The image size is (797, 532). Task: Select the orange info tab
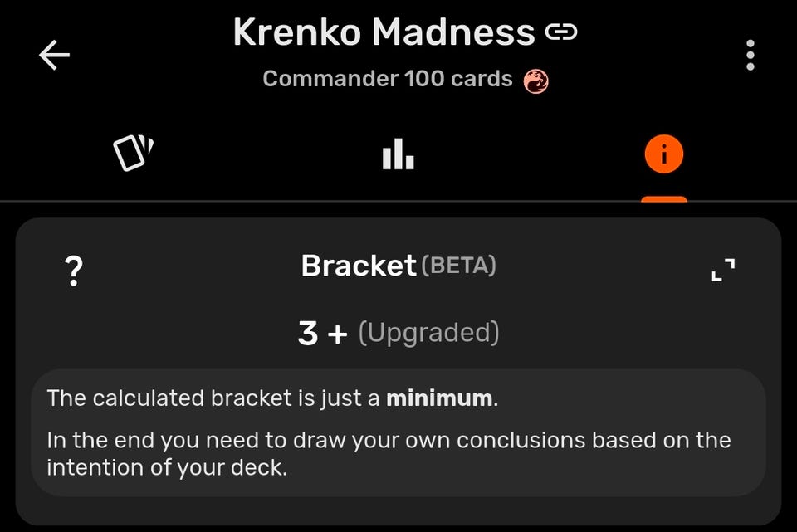[664, 154]
